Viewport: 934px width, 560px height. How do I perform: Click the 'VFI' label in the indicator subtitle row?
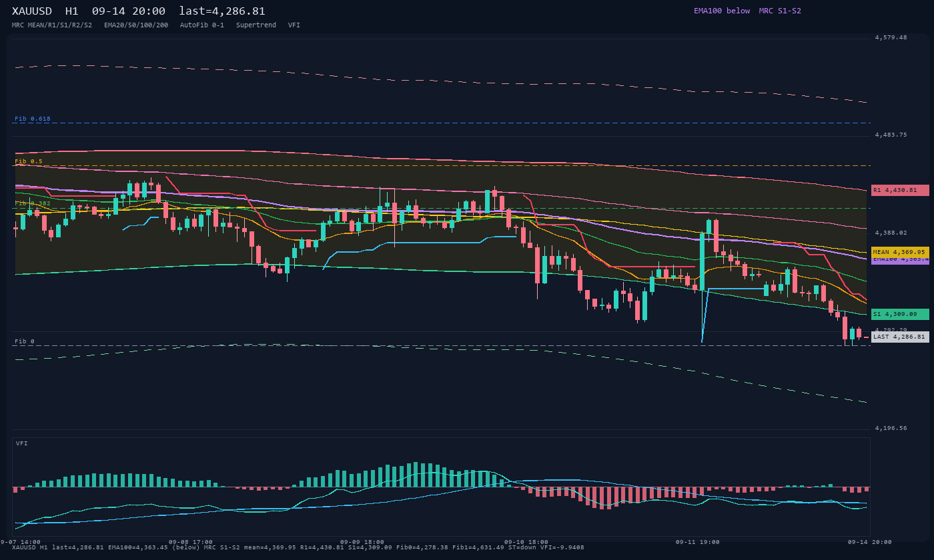click(x=294, y=25)
